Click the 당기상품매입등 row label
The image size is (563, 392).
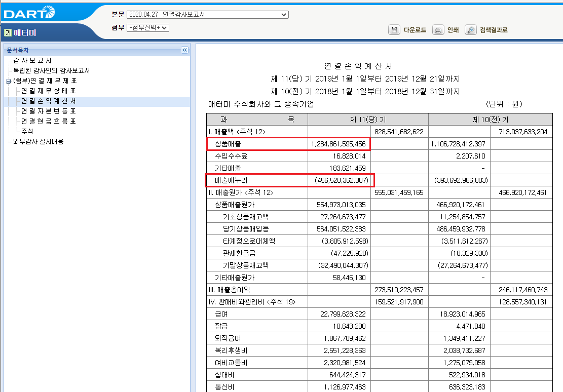click(x=246, y=229)
